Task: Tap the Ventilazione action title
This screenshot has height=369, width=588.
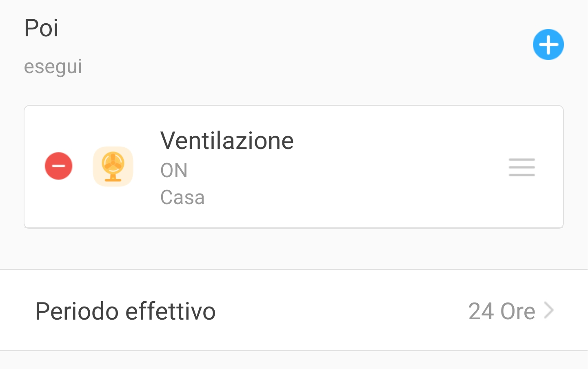Action: (227, 141)
